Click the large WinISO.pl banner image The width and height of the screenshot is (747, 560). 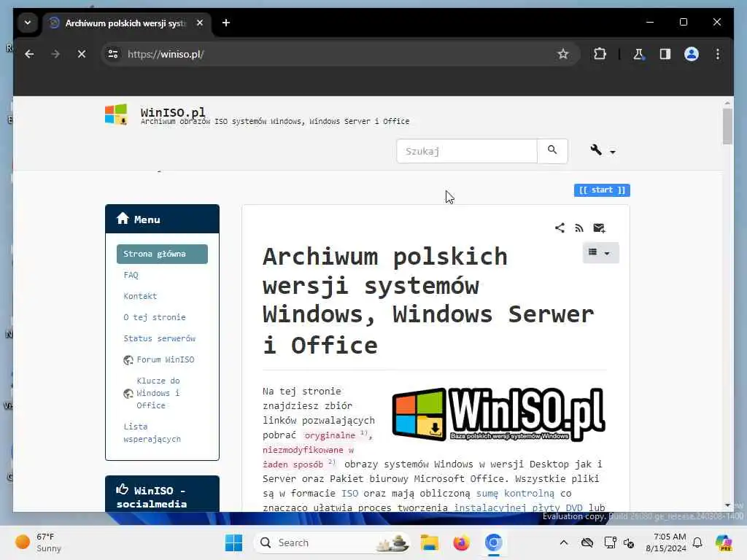coord(498,414)
